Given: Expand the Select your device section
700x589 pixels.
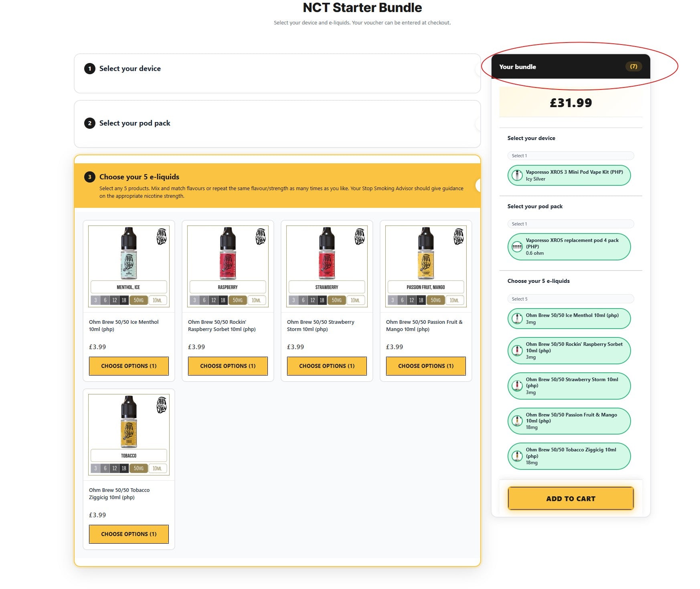Looking at the screenshot, I should click(478, 69).
